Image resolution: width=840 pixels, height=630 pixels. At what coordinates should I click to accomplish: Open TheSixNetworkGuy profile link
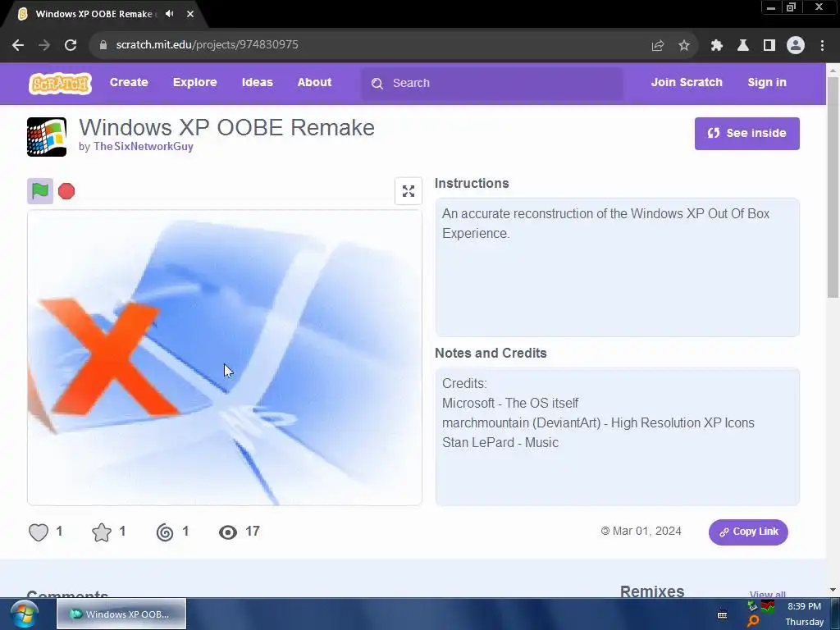click(x=143, y=146)
